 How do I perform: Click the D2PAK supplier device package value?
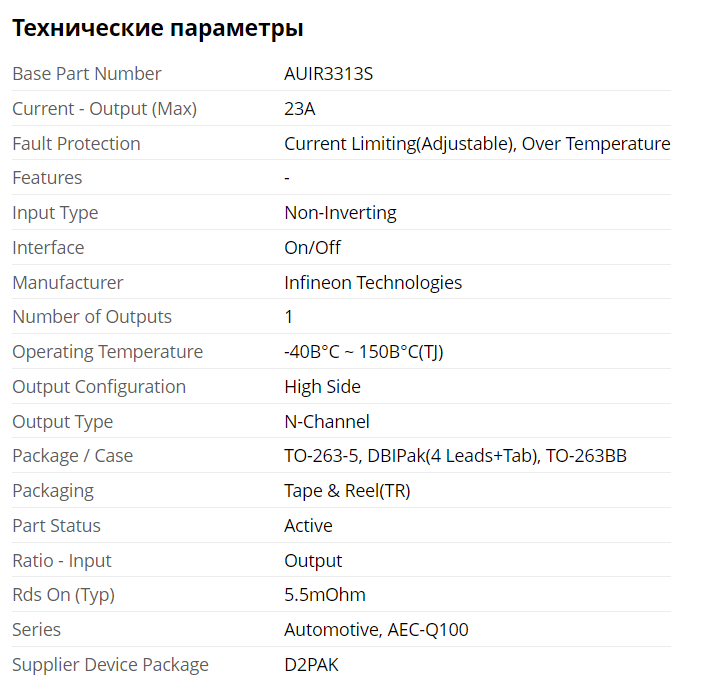tap(311, 665)
